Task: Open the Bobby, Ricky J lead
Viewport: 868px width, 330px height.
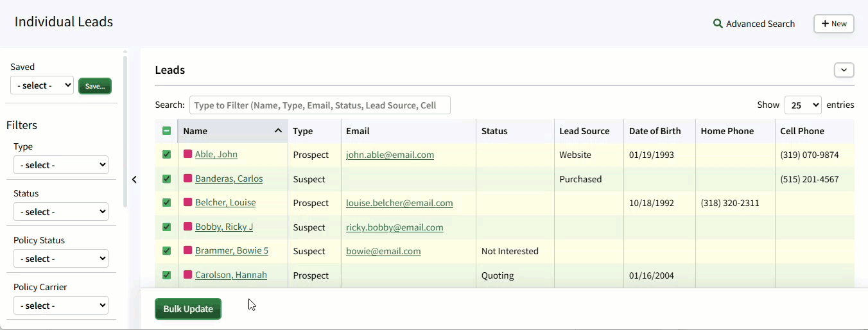Action: point(224,227)
